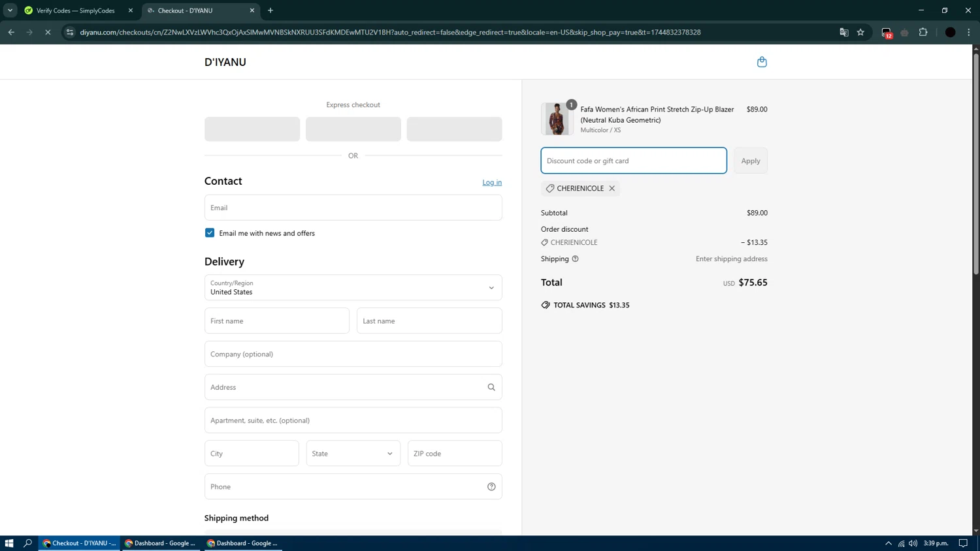Viewport: 980px width, 551px height.
Task: Click the D'IYANU store logo
Action: pos(225,62)
